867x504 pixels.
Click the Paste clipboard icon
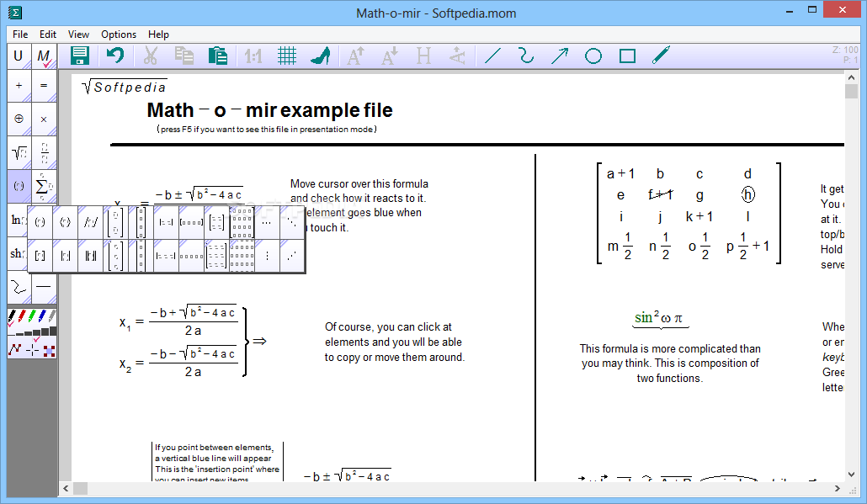tap(218, 56)
